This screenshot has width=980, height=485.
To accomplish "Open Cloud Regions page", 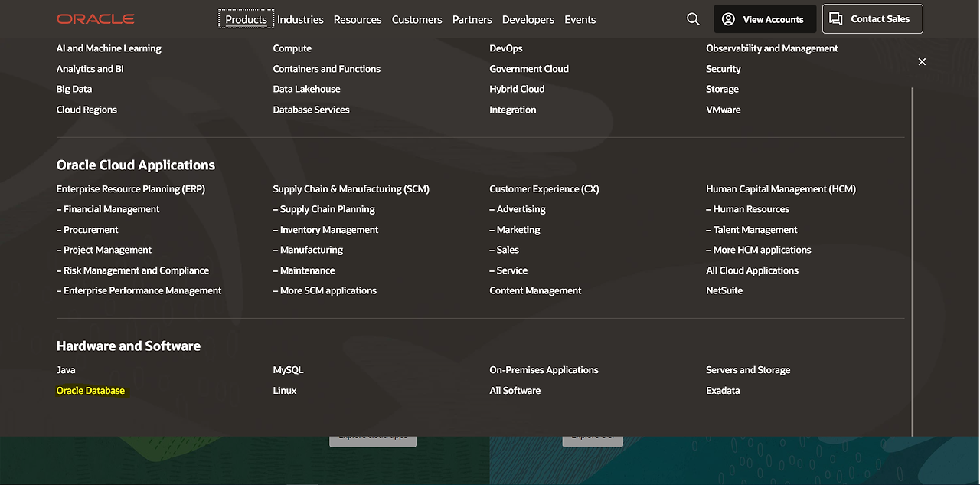I will (87, 110).
